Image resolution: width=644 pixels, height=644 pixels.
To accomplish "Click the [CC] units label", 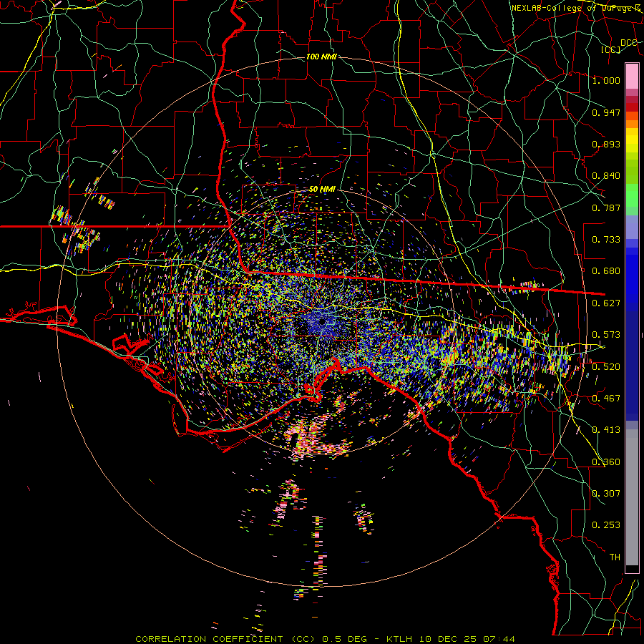I will pyautogui.click(x=611, y=49).
